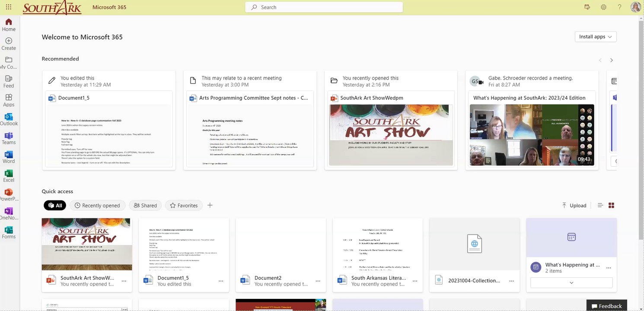This screenshot has width=644, height=311.
Task: Open more options for South Arkansas Litera file
Action: click(414, 281)
